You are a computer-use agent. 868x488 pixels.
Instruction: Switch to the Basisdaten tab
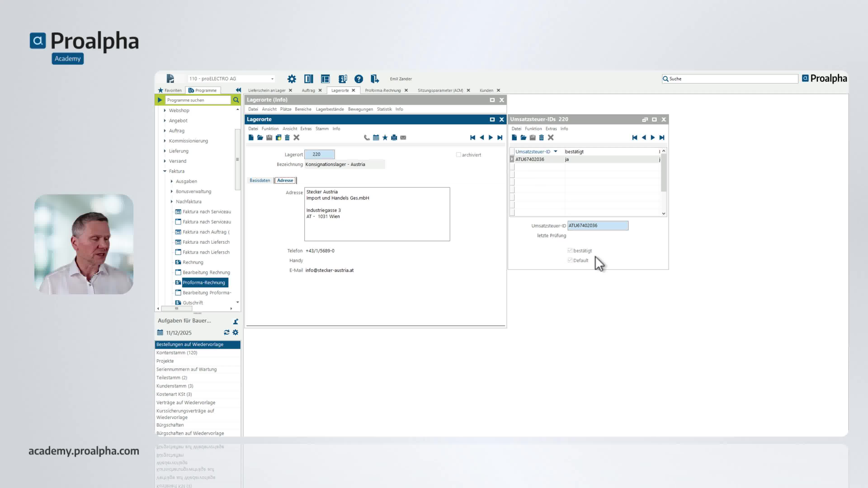(260, 180)
